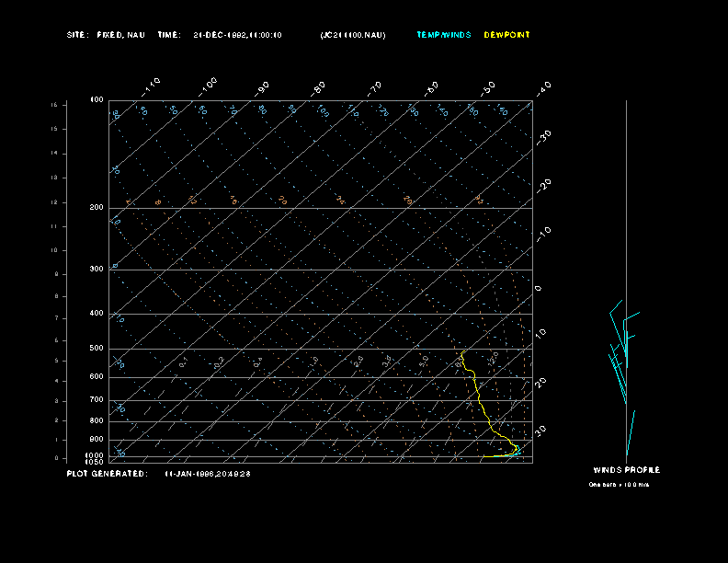Click the 800 pressure level label
The width and height of the screenshot is (728, 563).
point(97,420)
